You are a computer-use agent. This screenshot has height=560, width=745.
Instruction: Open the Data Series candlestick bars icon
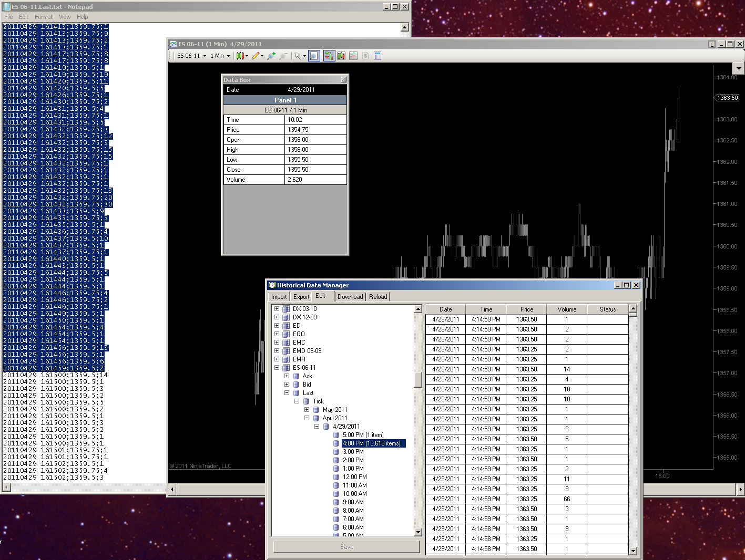pos(341,56)
